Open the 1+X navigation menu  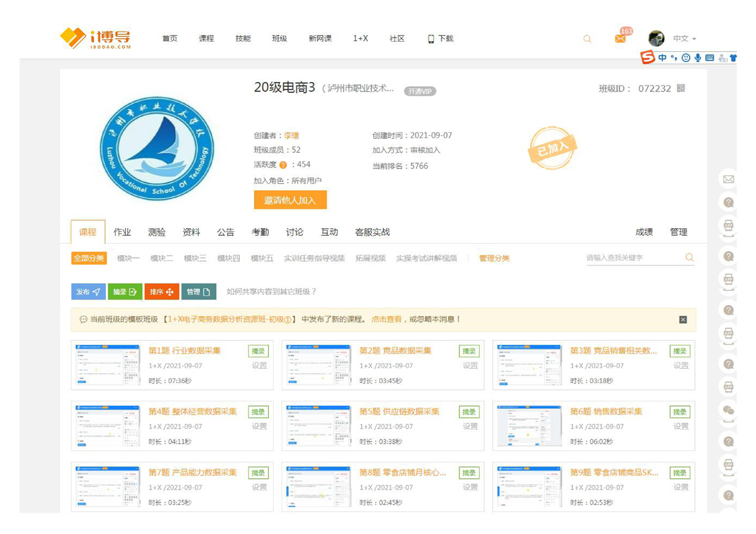pos(360,38)
